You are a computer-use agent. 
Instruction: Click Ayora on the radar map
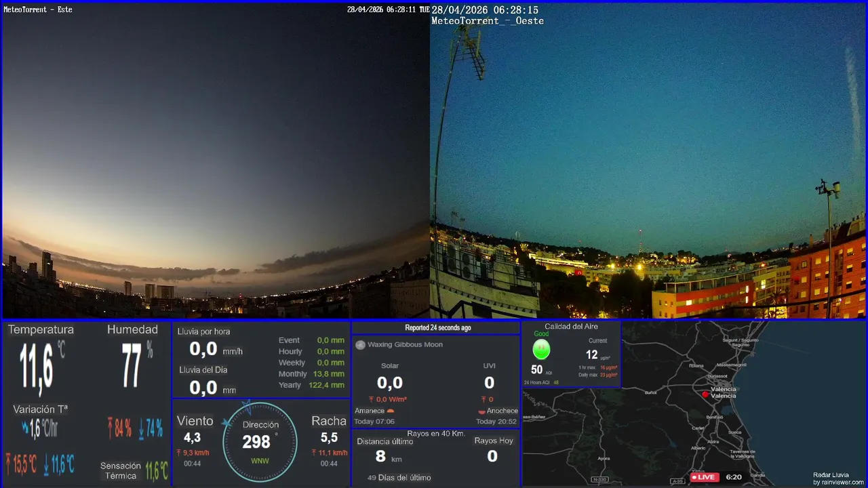[x=604, y=459]
